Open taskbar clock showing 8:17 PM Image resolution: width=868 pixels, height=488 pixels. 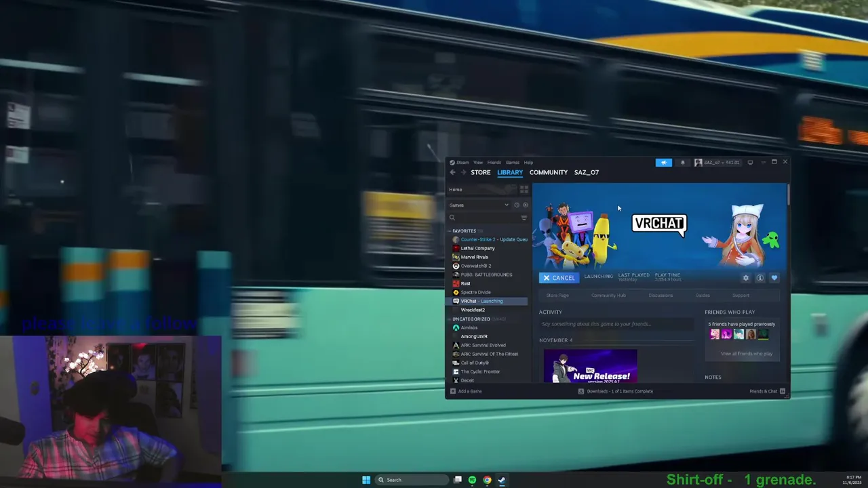pyautogui.click(x=853, y=480)
